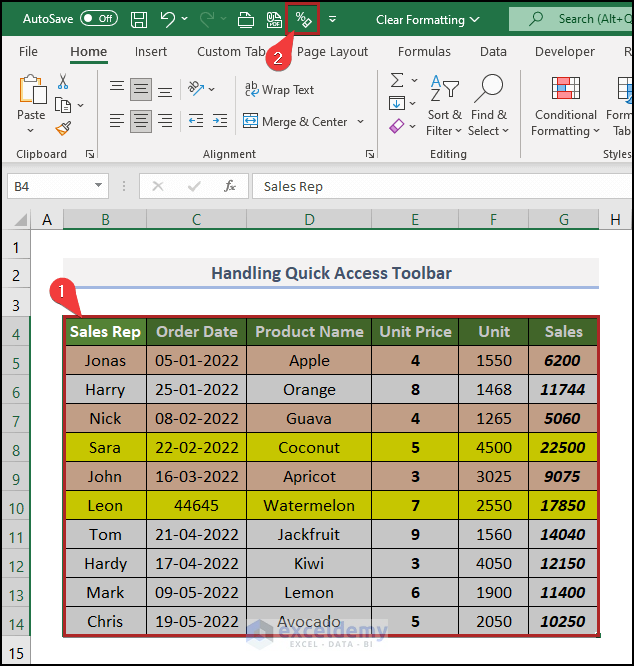
Task: Select column G header
Action: (x=564, y=220)
